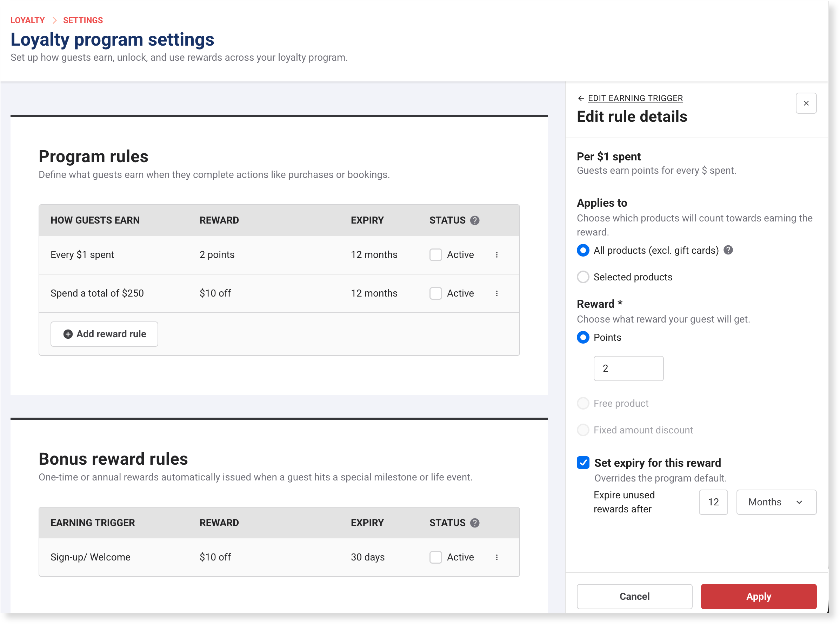
Task: Go to SETTINGS breadcrumb
Action: click(83, 20)
